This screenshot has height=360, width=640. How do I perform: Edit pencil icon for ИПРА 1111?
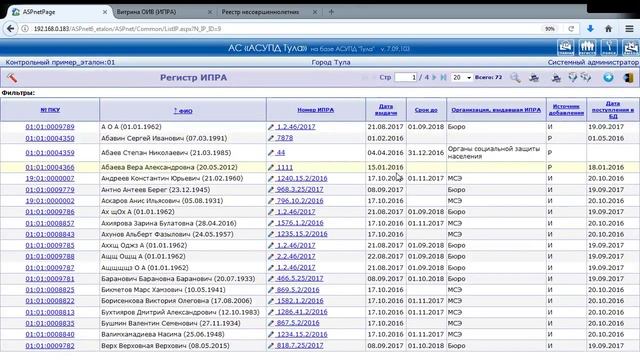click(271, 167)
